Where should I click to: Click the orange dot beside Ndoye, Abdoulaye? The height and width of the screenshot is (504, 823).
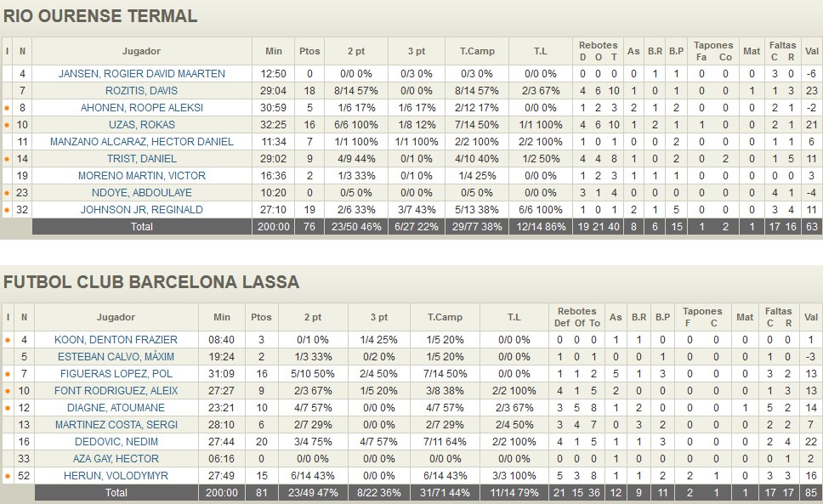point(8,193)
